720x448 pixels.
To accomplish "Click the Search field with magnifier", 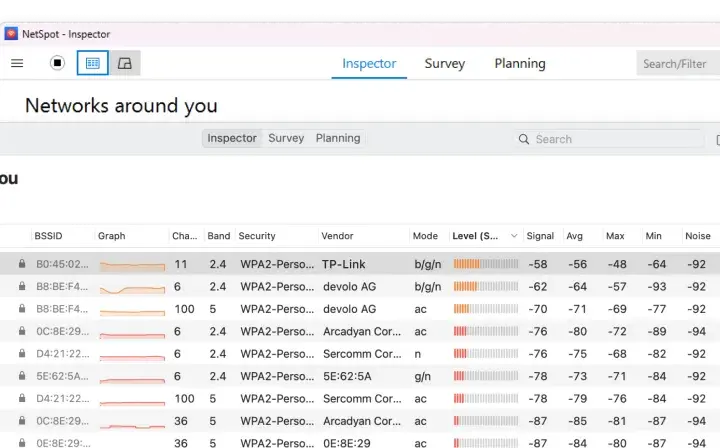I will coord(609,139).
